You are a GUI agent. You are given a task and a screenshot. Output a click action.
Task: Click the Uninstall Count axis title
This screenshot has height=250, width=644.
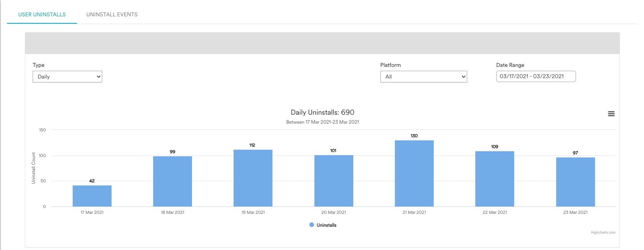[x=33, y=168]
